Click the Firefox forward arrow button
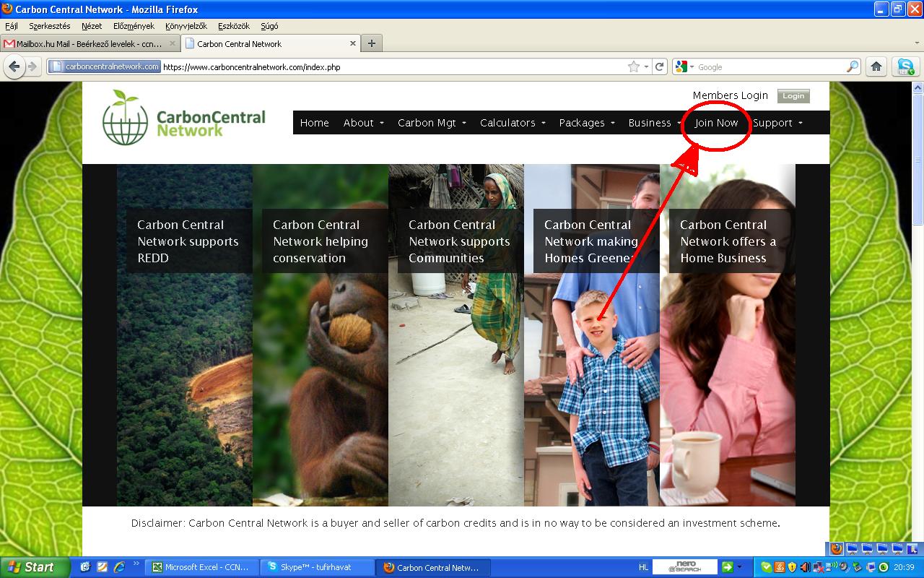924x578 pixels. (x=32, y=66)
